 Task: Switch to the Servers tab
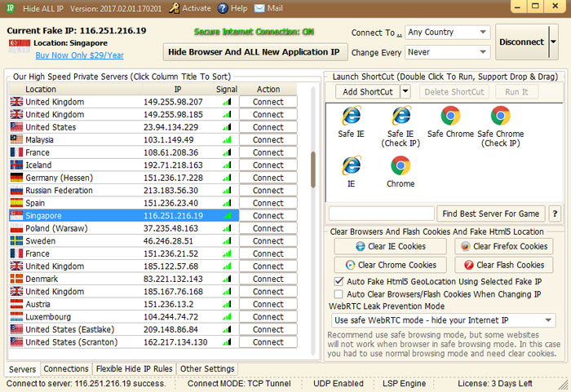tap(22, 369)
